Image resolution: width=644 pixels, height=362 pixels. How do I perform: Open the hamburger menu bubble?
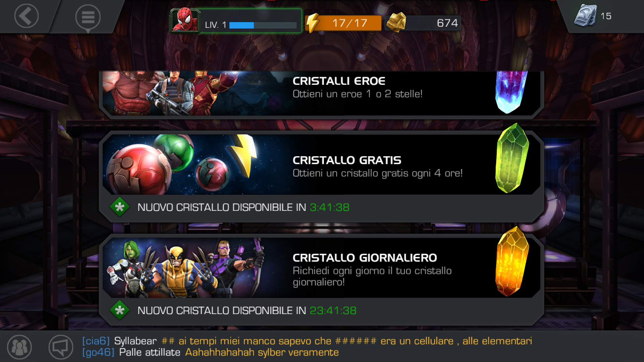coord(88,18)
